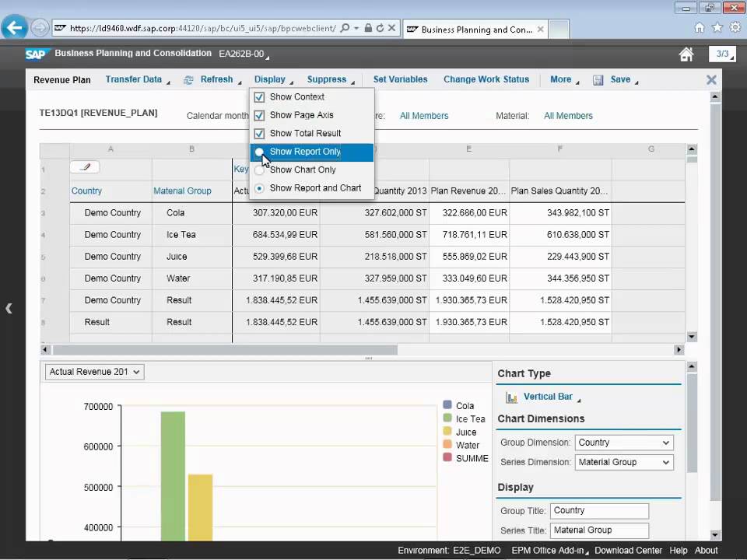Click the Save floppy disk icon
Screen dimensions: 747x560
pos(598,80)
